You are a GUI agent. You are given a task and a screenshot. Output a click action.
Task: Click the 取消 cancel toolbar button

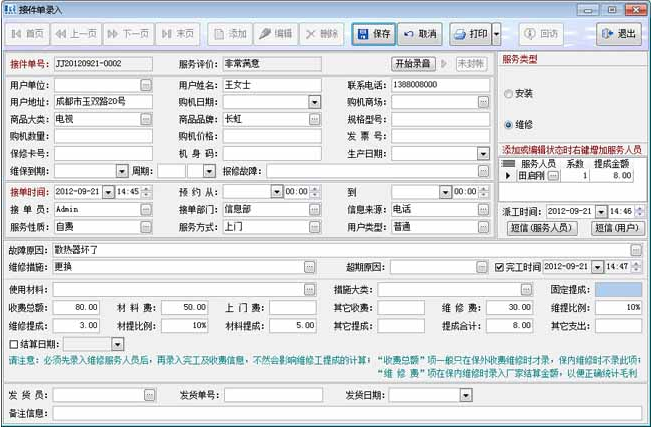420,34
